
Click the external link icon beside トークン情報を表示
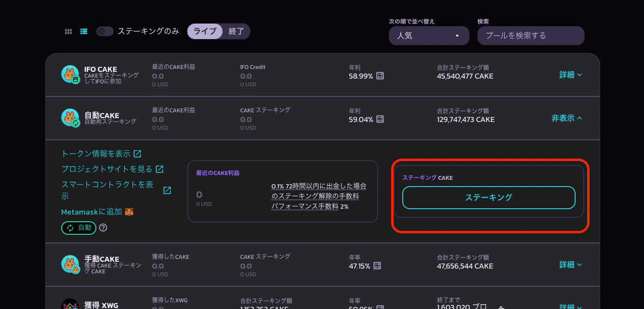[137, 154]
